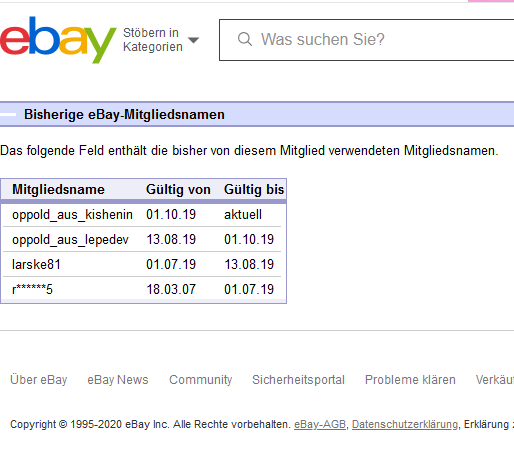This screenshot has height=473, width=514.
Task: Open the Sicherheitsportal link
Action: coord(298,380)
